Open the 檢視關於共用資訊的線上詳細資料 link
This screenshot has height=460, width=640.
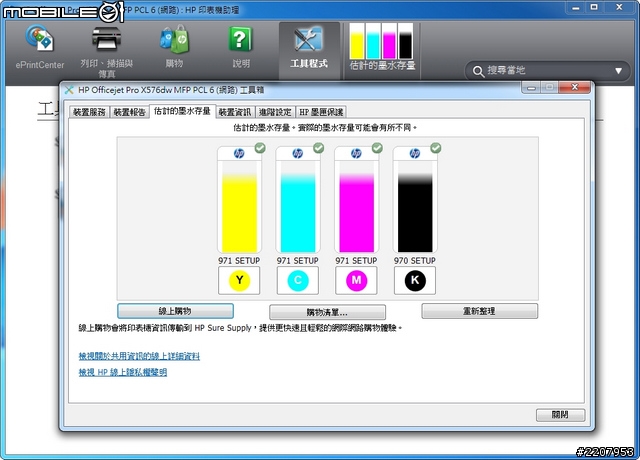(x=139, y=356)
